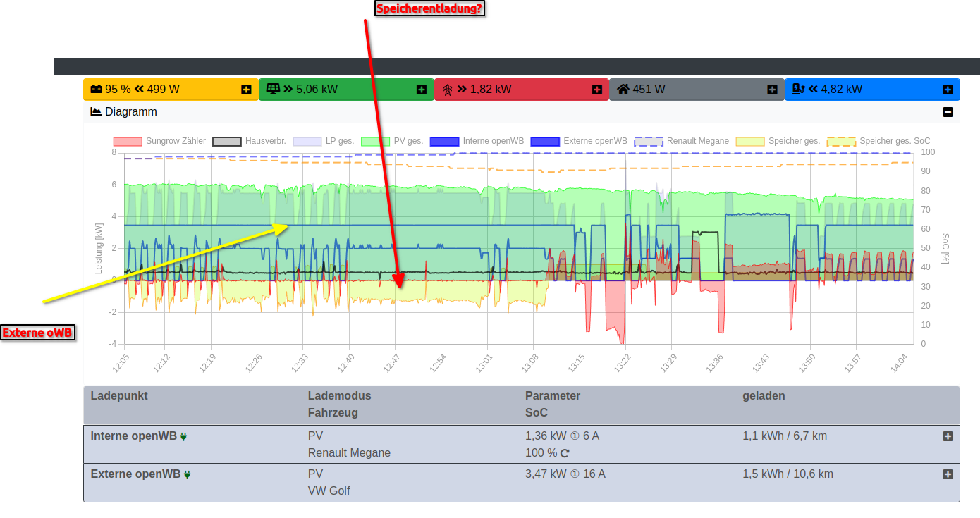Select the Renault Megane vehicle entry
Screen dimensions: 980x518
coord(349,452)
